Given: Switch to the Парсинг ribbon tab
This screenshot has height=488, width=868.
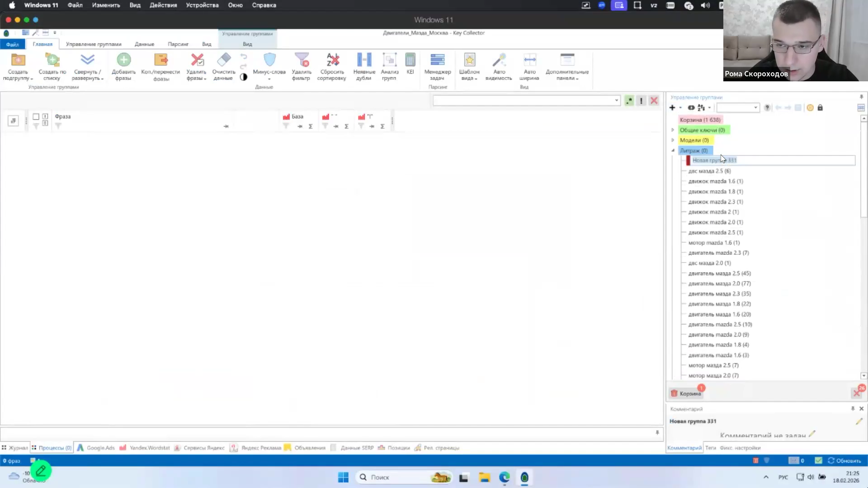Looking at the screenshot, I should click(178, 44).
